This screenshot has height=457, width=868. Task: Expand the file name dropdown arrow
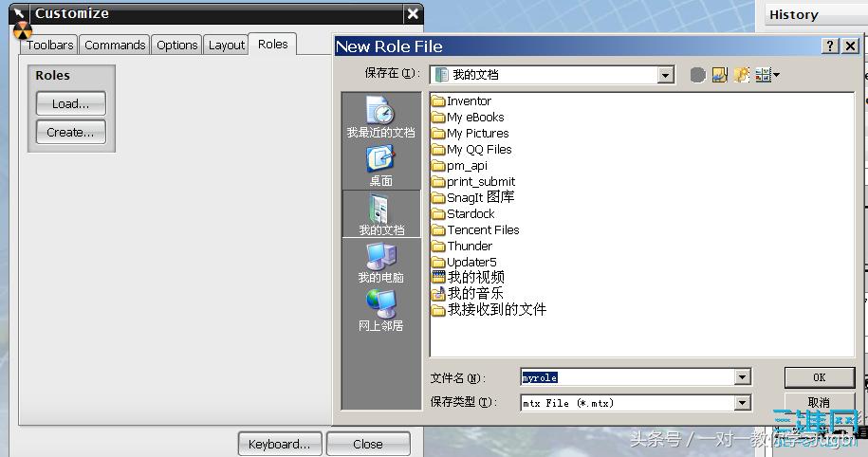coord(742,377)
